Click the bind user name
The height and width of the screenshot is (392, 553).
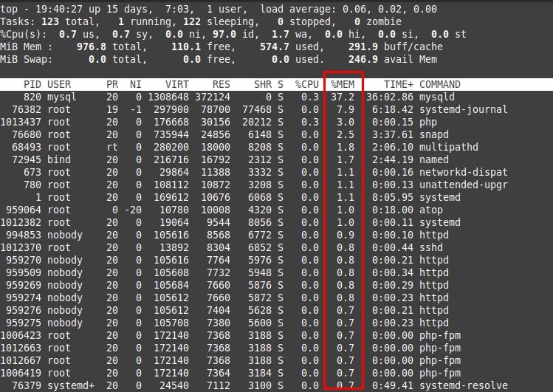pyautogui.click(x=59, y=159)
